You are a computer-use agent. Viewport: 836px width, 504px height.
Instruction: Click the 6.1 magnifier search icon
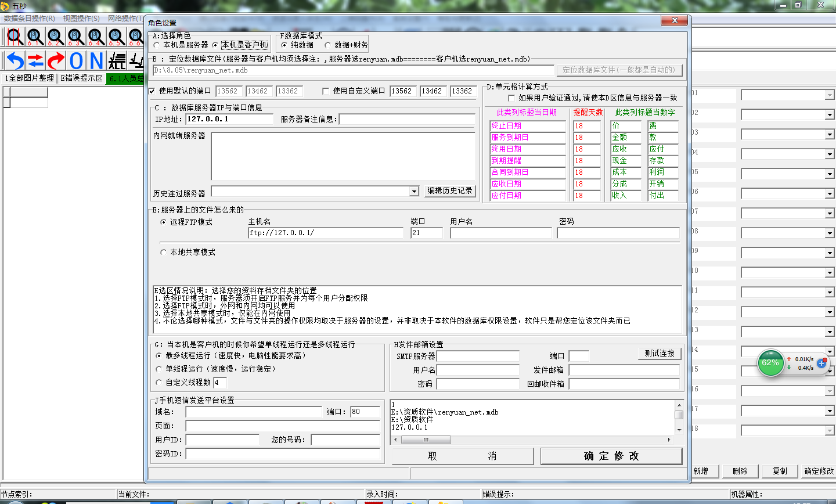[35, 37]
